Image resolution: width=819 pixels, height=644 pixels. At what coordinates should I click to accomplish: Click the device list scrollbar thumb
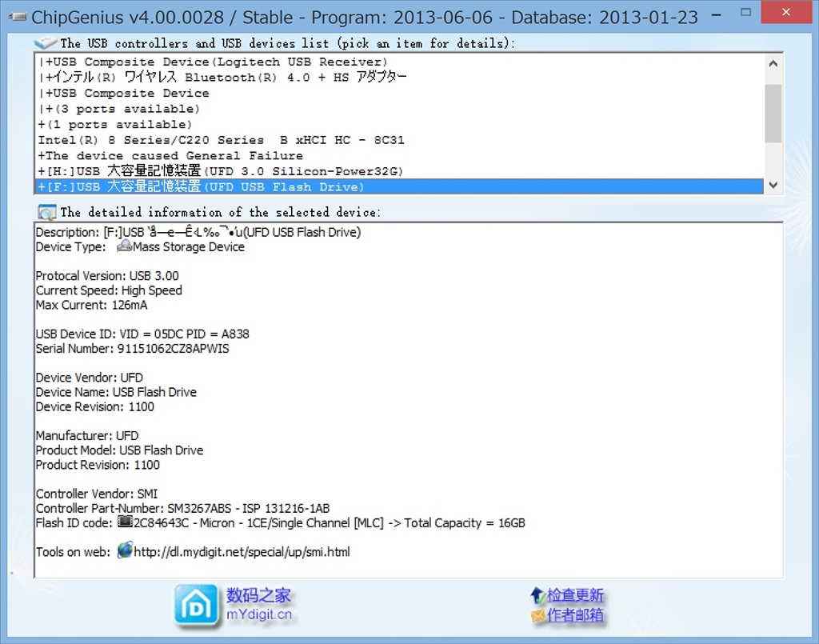click(773, 113)
